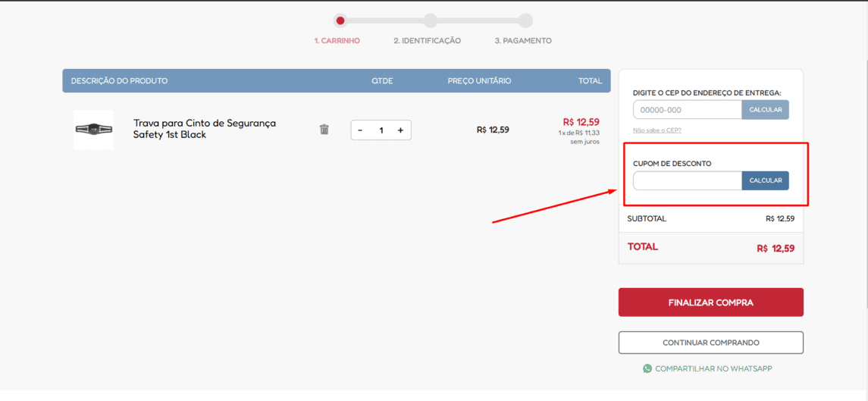
Task: Decrease quantity with the minus button
Action: point(360,130)
